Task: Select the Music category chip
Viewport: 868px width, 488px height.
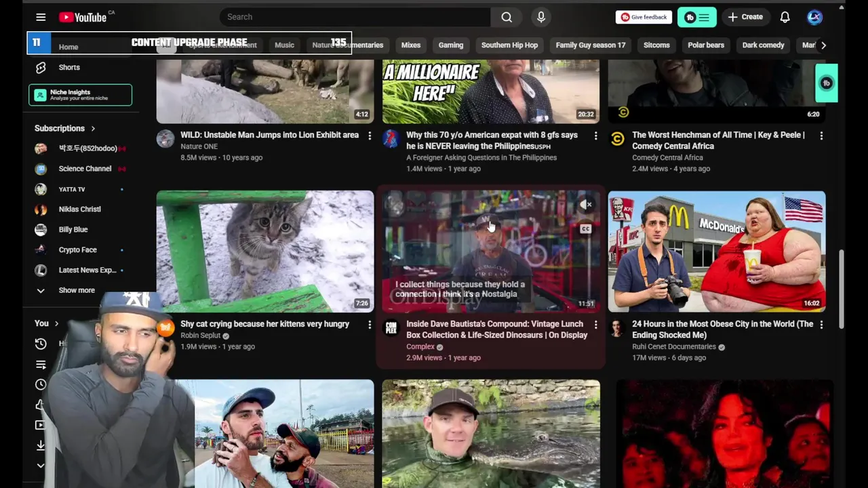Action: tap(284, 45)
